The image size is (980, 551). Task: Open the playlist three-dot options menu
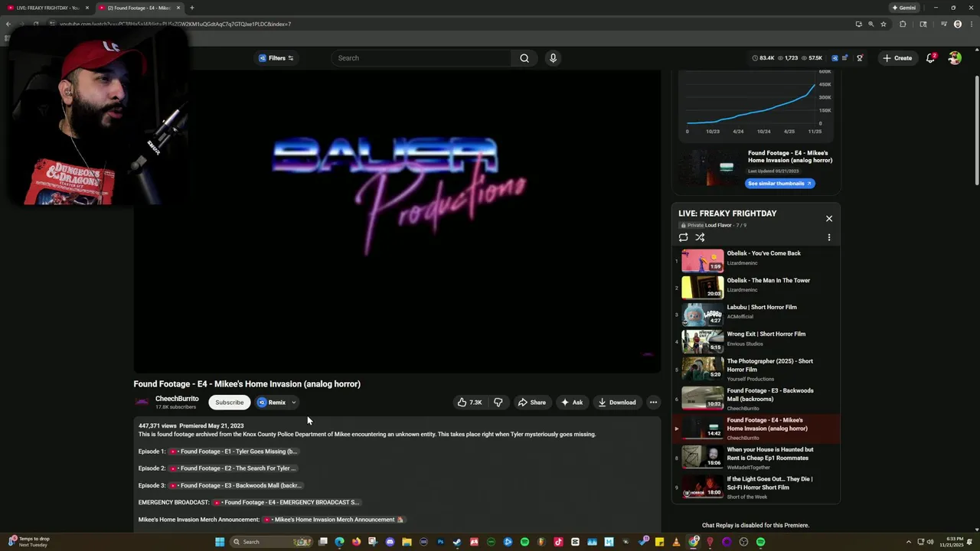[x=829, y=237]
